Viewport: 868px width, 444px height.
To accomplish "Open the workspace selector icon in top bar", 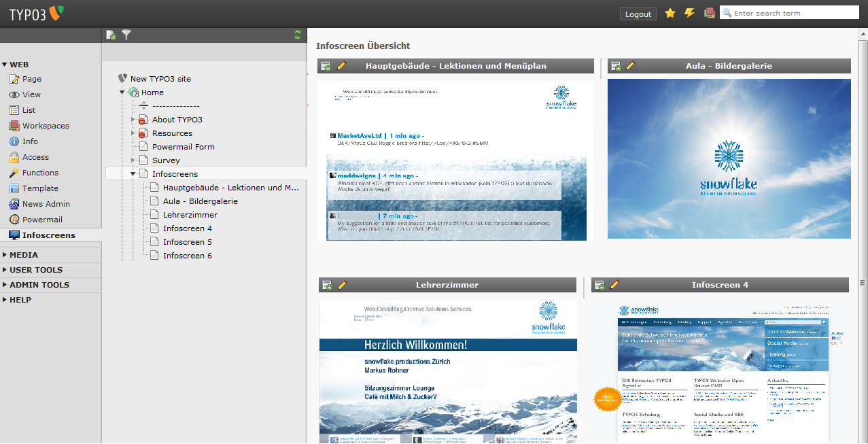I will [x=710, y=13].
